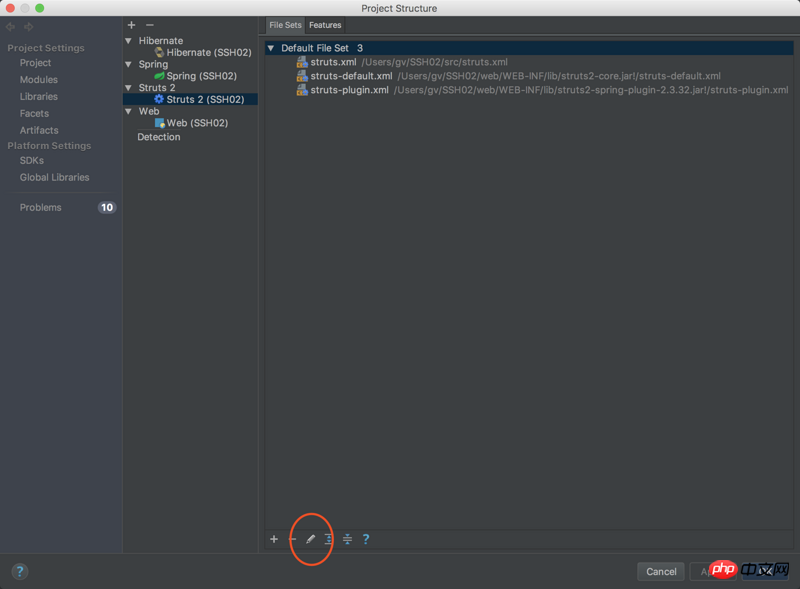Close the Project Structure window
800x589 pixels.
pos(10,8)
